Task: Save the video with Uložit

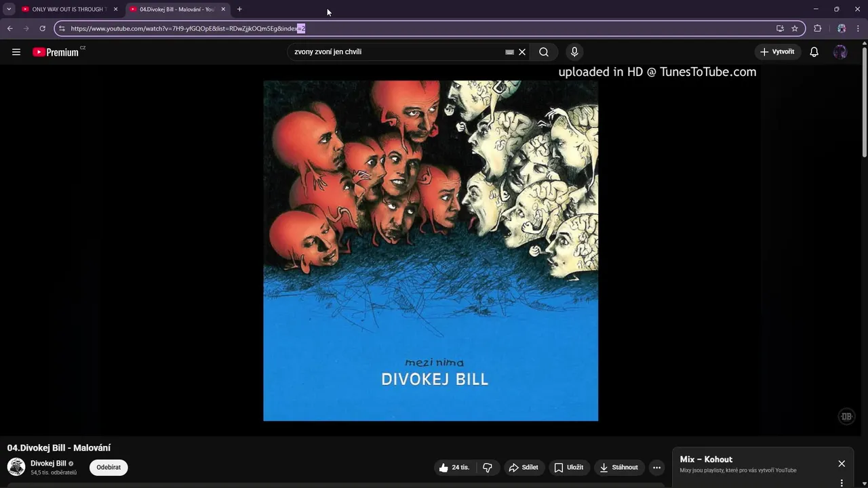Action: 569,468
